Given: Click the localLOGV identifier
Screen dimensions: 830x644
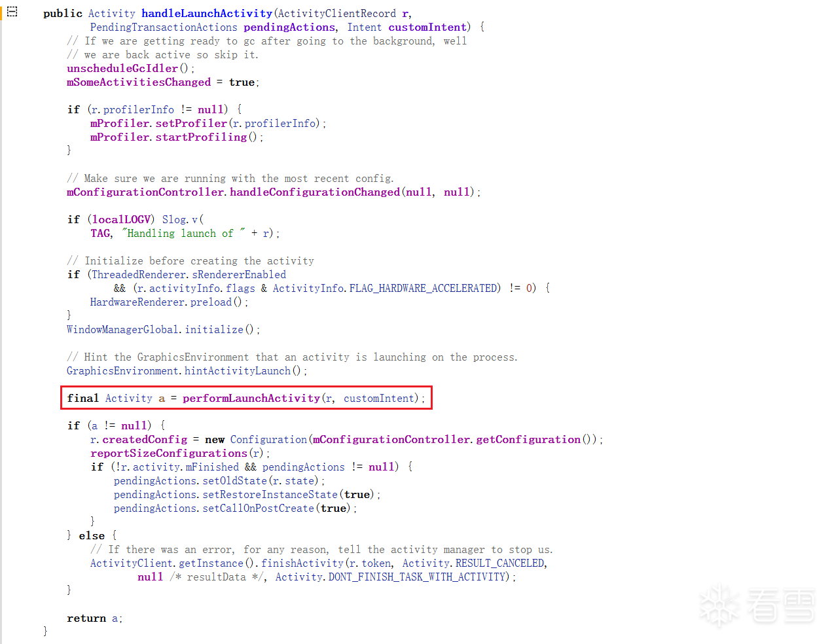Looking at the screenshot, I should tap(121, 219).
